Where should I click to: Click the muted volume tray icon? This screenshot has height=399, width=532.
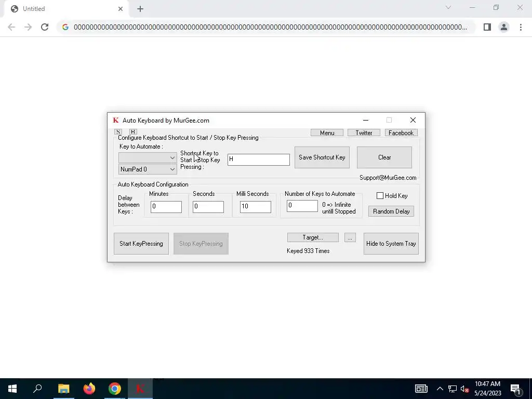464,389
